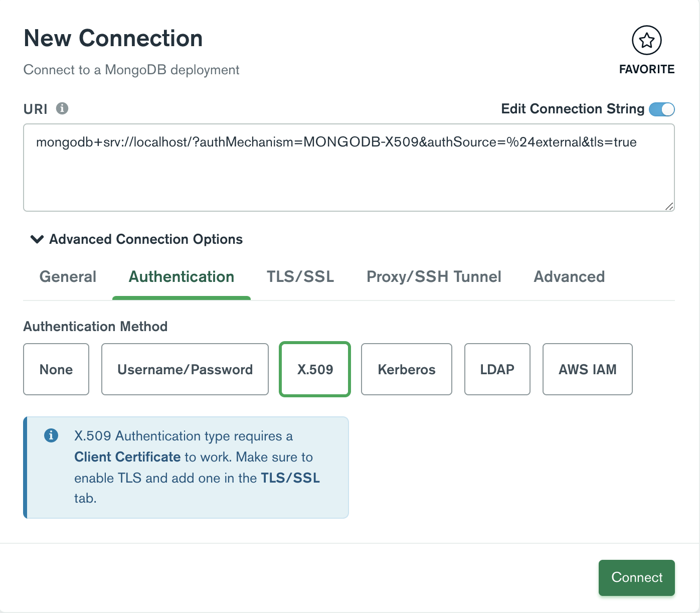This screenshot has height=613, width=700.
Task: Click the info icon in X.509 notice
Action: tap(51, 435)
